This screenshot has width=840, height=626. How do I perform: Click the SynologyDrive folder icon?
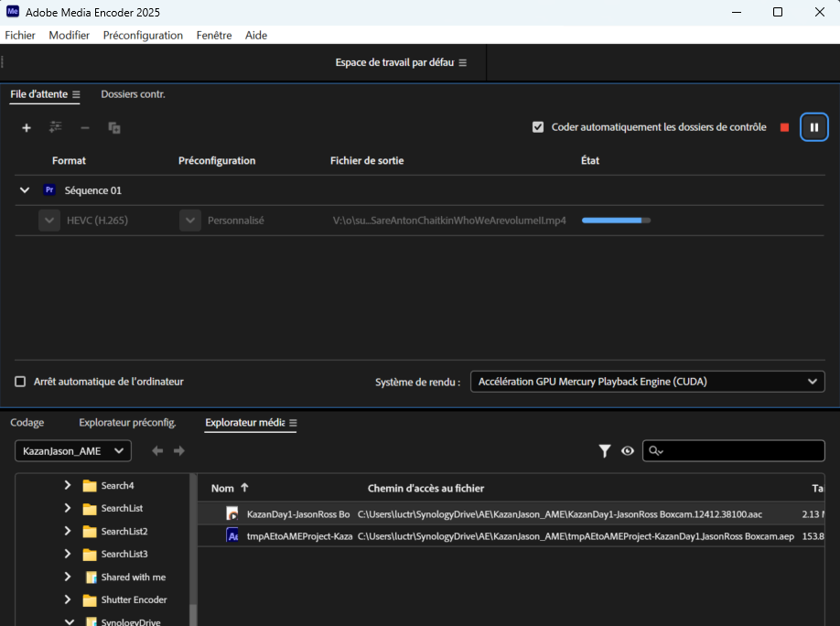(x=92, y=621)
